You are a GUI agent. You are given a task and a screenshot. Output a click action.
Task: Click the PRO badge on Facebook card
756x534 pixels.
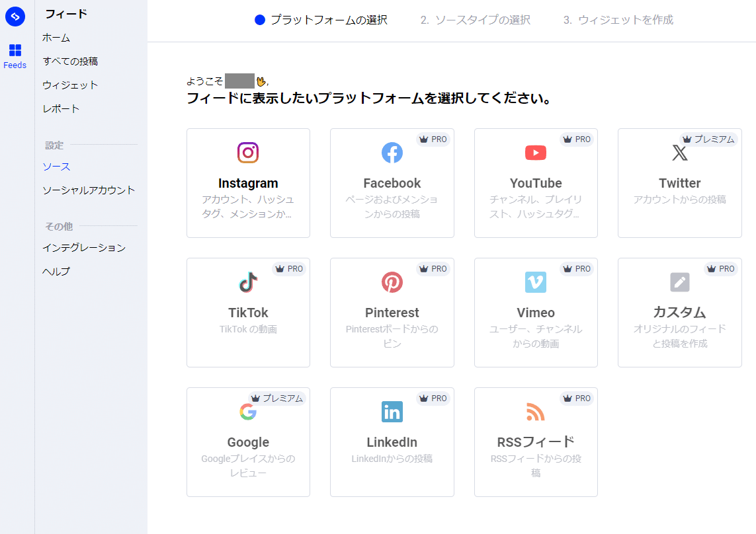click(x=433, y=139)
